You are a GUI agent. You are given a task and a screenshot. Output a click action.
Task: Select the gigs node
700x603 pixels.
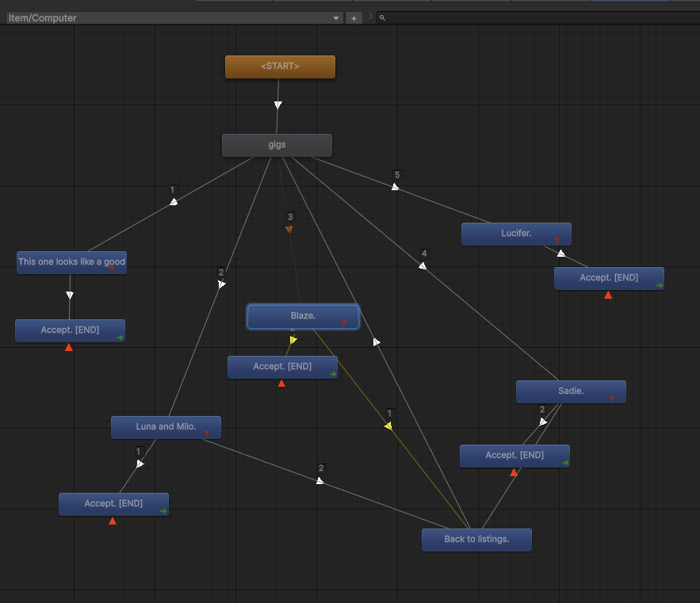point(277,145)
